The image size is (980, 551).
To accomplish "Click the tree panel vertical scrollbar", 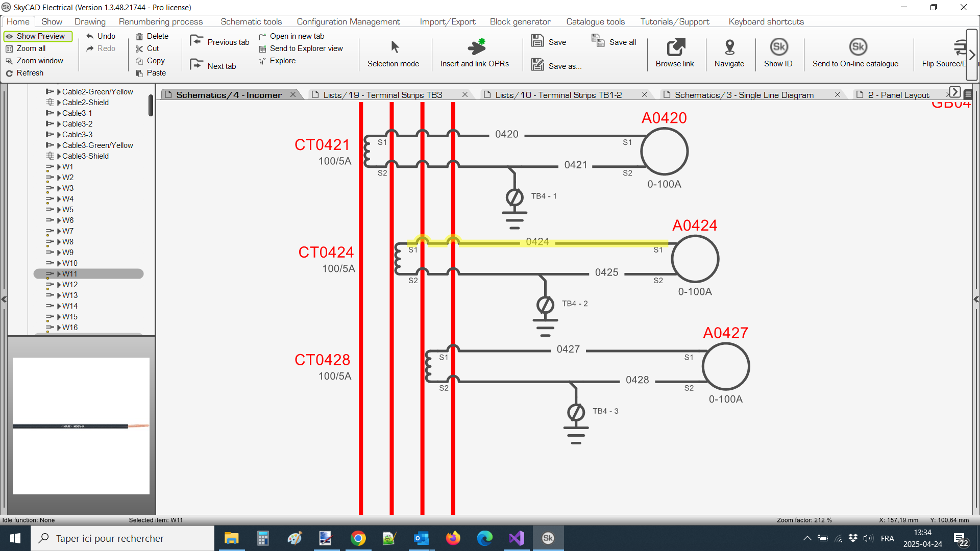I will (151, 106).
